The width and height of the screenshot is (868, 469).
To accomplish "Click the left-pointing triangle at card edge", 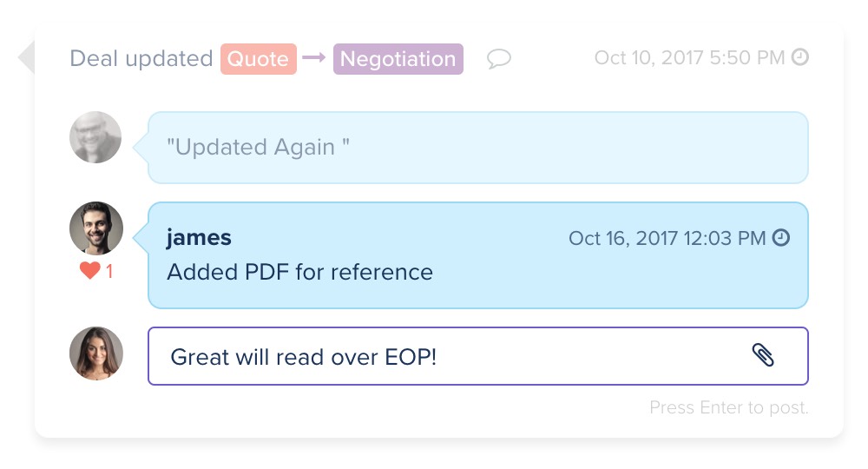I will tap(26, 57).
